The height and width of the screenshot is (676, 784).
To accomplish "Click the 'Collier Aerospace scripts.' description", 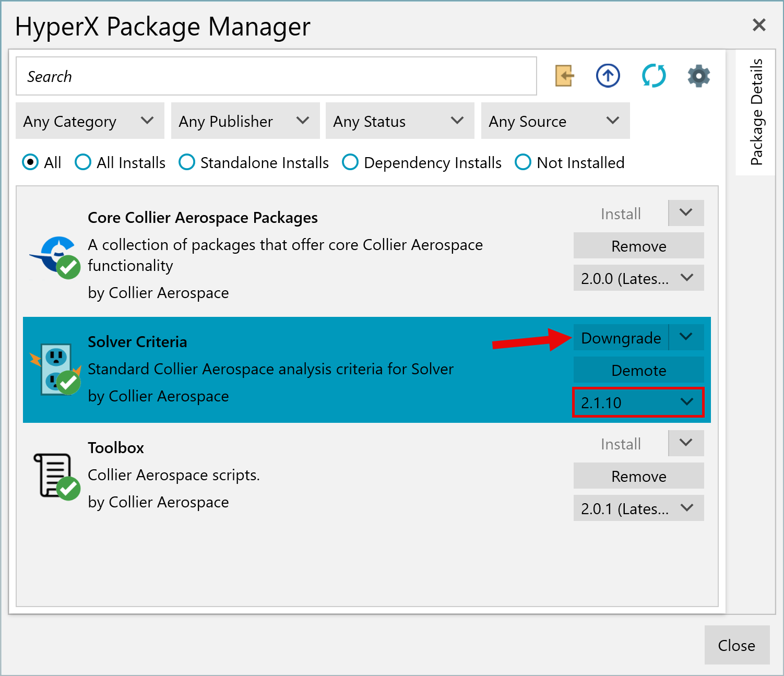I will (x=174, y=475).
